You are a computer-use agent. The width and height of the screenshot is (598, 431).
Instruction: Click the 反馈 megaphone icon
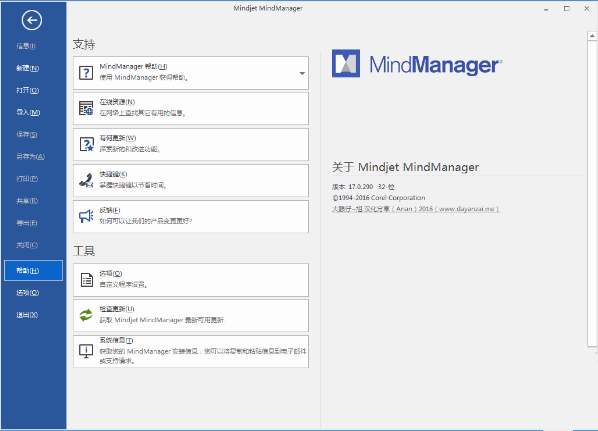point(86,216)
